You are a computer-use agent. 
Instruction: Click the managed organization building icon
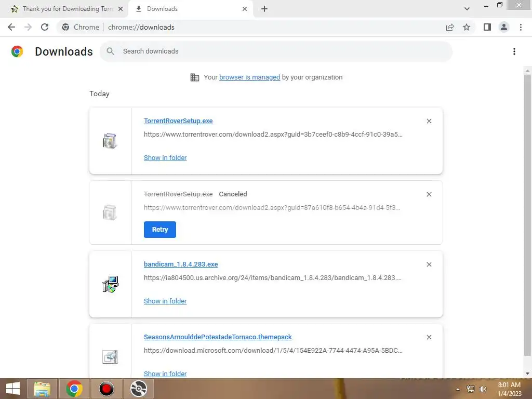(x=195, y=77)
